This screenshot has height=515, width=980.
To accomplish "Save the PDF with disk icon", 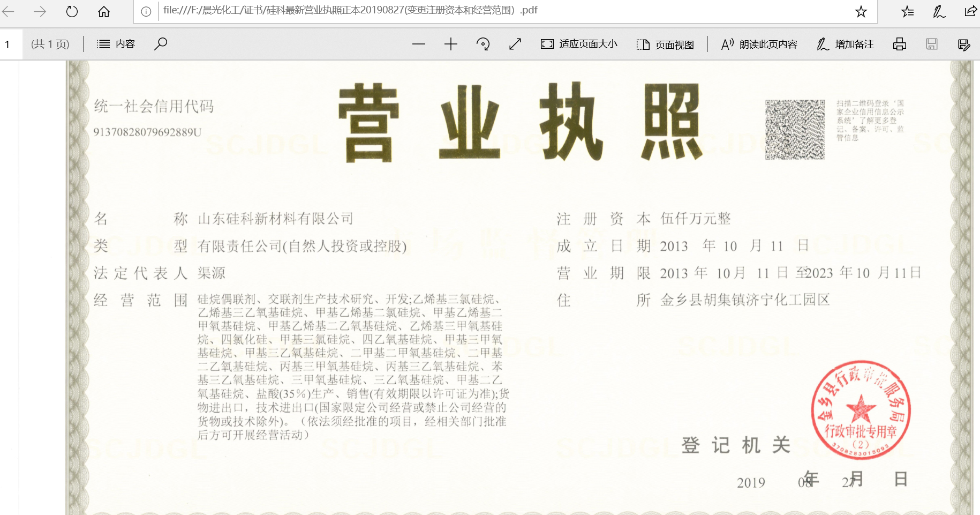I will (x=932, y=44).
